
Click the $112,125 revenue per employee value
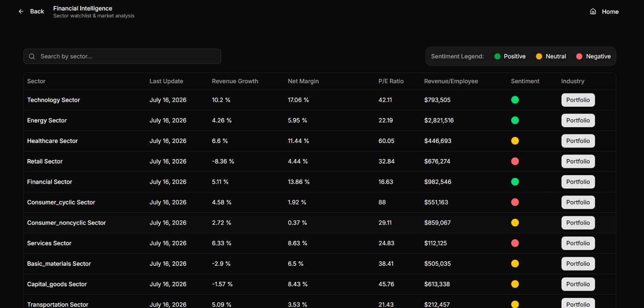(x=436, y=243)
